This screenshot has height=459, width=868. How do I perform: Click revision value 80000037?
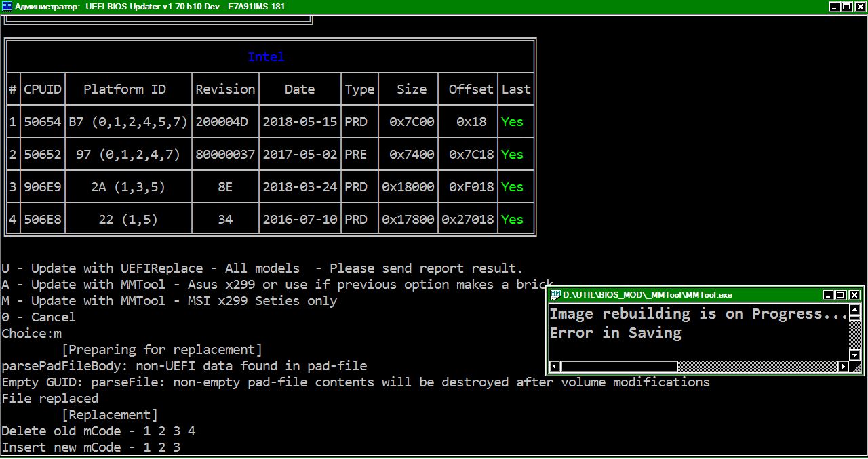pos(225,155)
